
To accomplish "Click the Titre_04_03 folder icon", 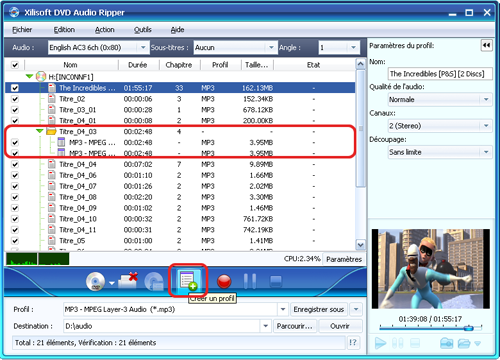I will [51, 131].
